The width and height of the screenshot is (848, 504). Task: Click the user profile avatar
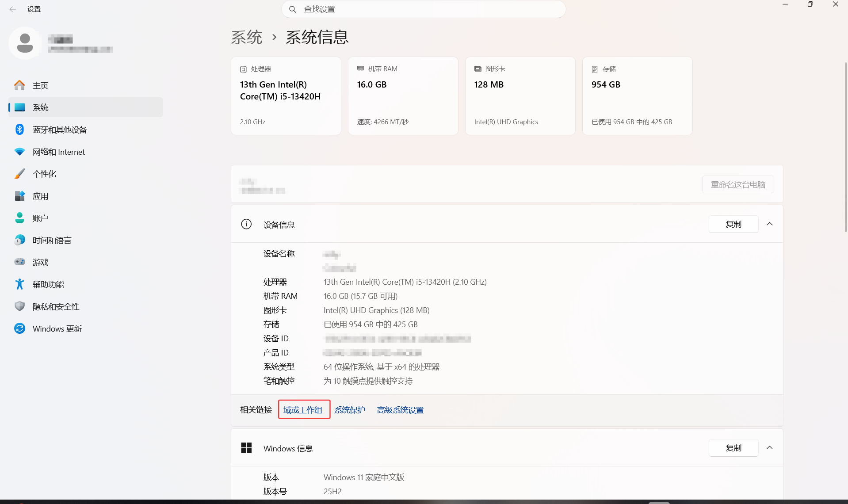[25, 43]
